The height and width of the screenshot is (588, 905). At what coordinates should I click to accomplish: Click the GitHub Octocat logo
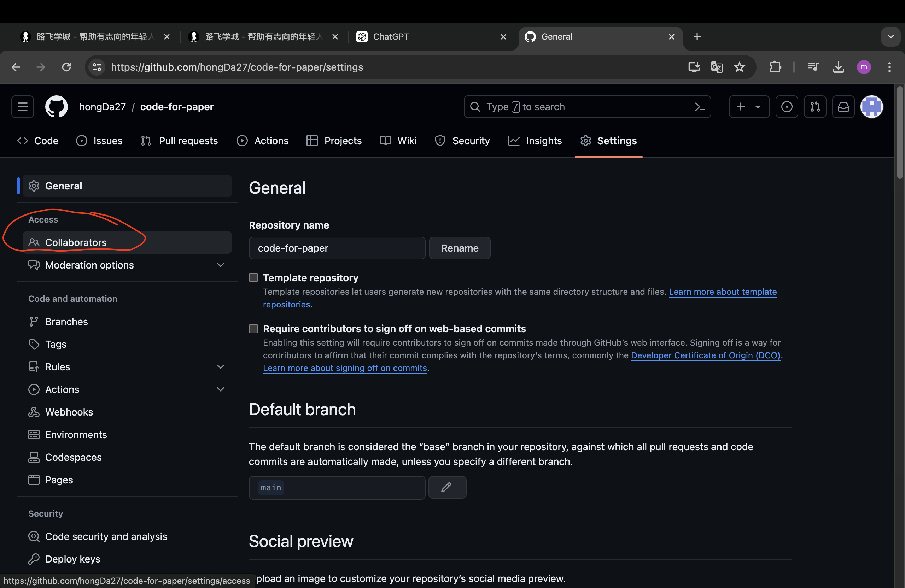pyautogui.click(x=56, y=107)
